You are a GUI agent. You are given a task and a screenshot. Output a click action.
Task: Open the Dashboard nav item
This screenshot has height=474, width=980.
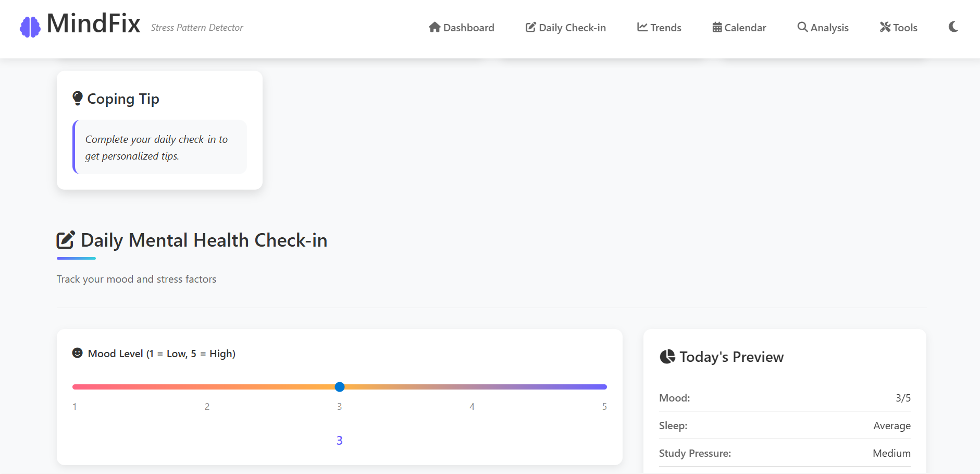(461, 28)
